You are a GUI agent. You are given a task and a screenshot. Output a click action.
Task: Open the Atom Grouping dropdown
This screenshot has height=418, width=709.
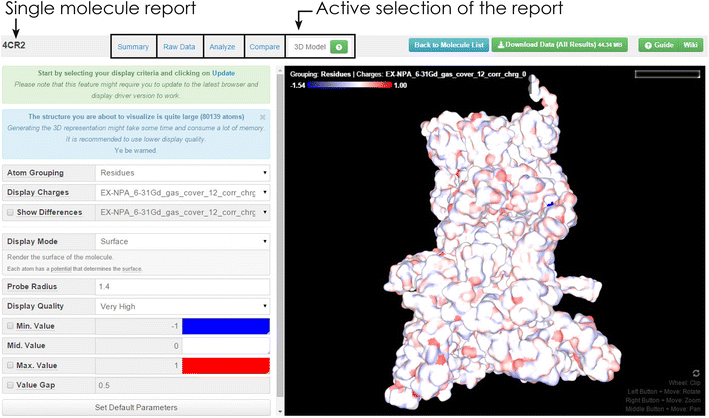(x=181, y=173)
